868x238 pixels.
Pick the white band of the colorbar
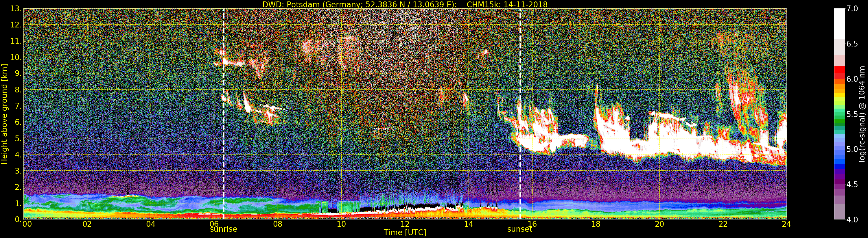pos(839,24)
